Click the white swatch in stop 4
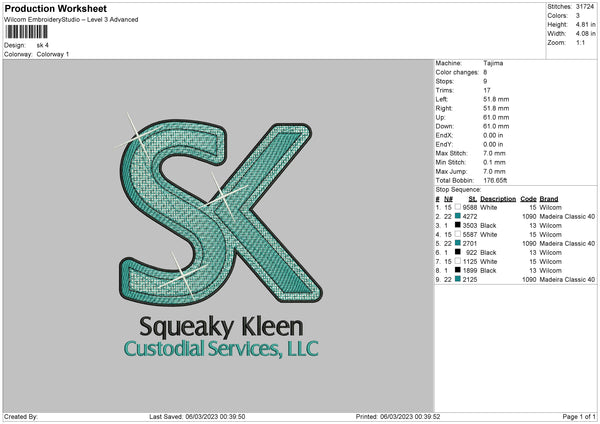600x424 pixels. (458, 234)
